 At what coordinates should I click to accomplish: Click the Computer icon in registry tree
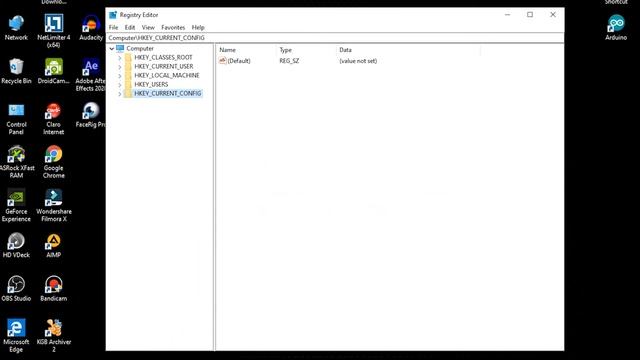(120, 48)
